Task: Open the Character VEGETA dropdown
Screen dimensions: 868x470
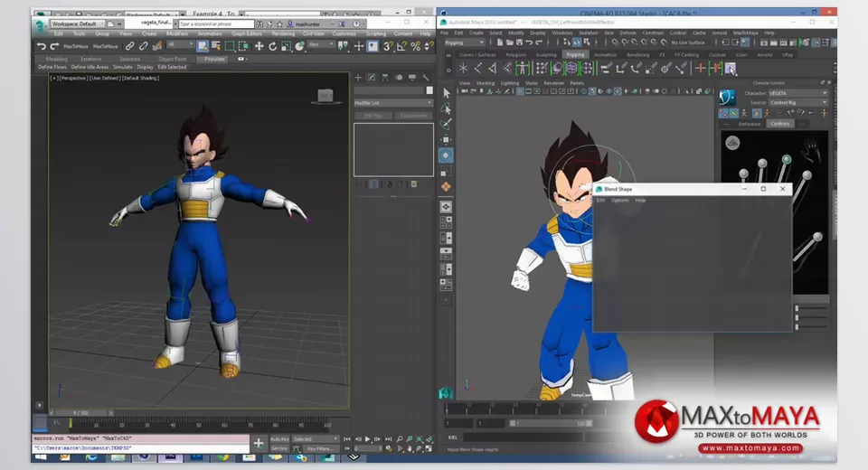Action: (x=797, y=93)
